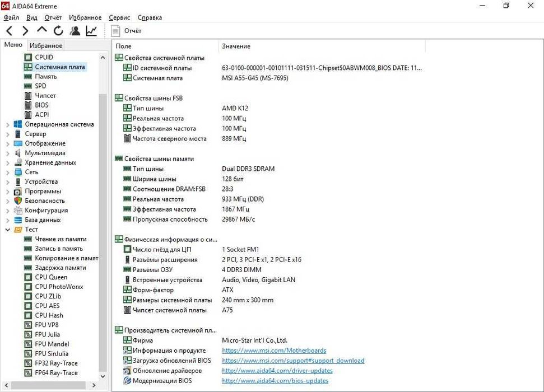Click the Конфигурация gears icon
This screenshot has height=392, width=544.
click(18, 210)
